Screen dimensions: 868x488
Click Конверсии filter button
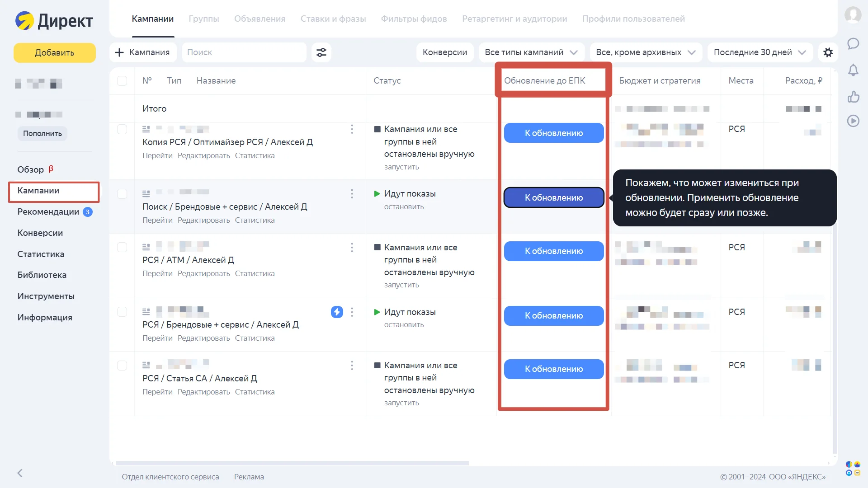[x=445, y=52]
